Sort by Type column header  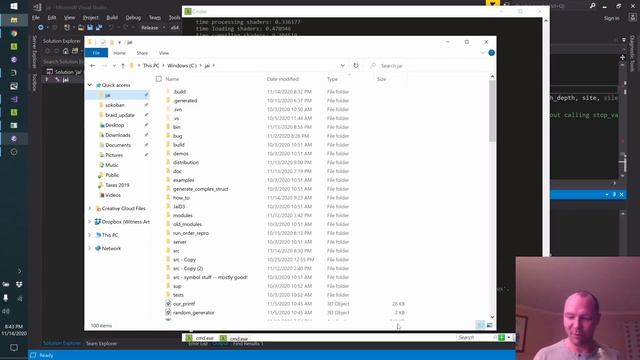332,79
